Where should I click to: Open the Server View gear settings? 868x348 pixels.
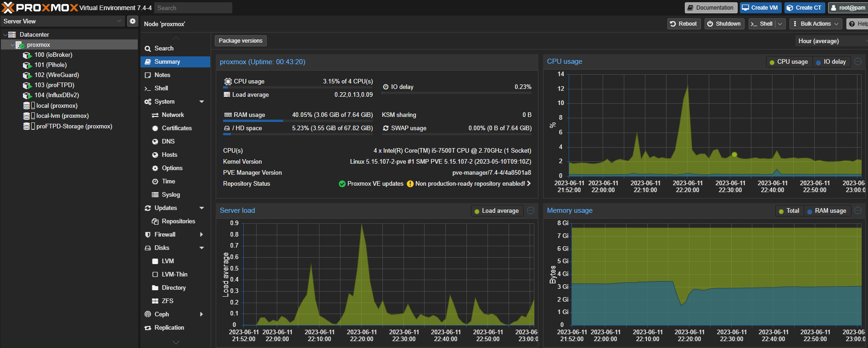(x=133, y=21)
